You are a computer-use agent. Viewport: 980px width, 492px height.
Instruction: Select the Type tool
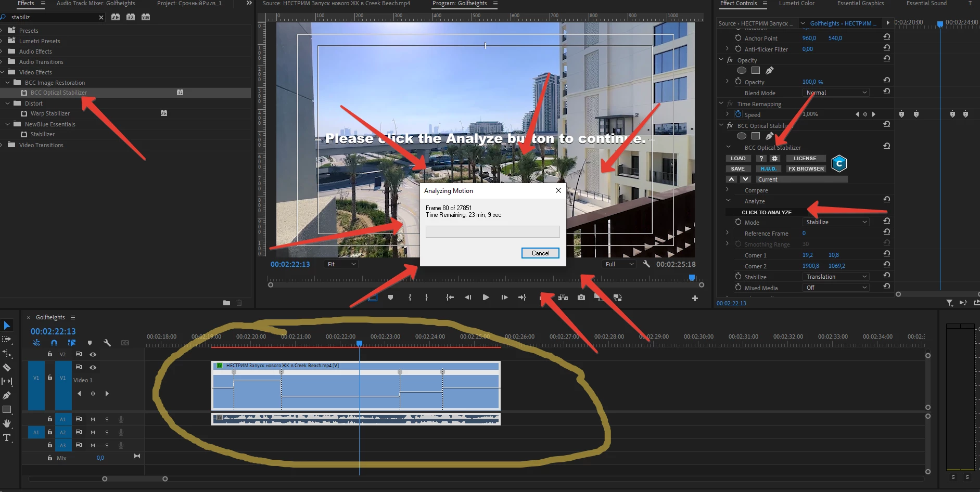7,437
